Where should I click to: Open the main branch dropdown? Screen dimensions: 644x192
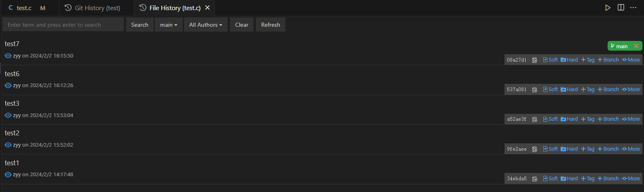[169, 25]
